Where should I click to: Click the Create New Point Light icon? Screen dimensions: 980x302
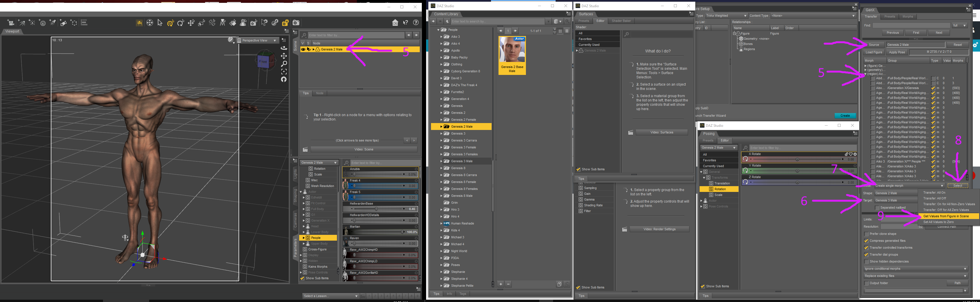click(x=32, y=23)
